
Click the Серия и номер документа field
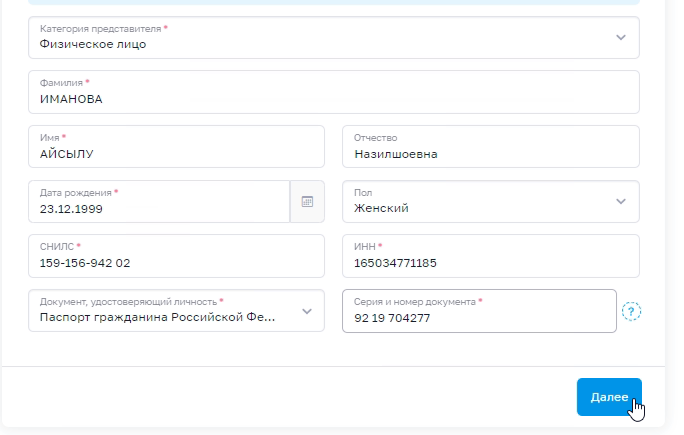(479, 311)
